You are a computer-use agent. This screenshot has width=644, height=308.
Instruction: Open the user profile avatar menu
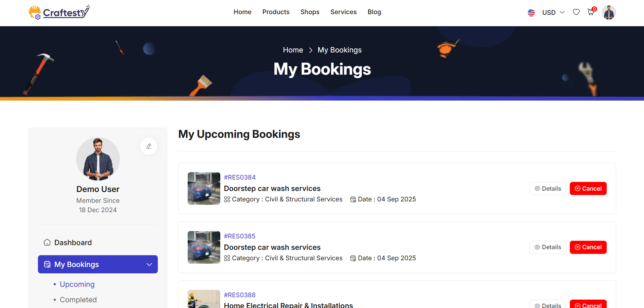(x=609, y=12)
